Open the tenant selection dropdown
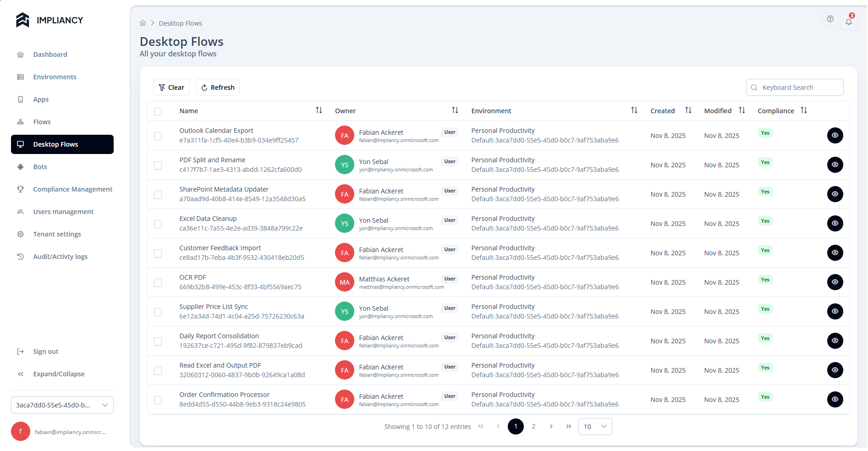Screen dimensions: 868x451 [x=62, y=405]
